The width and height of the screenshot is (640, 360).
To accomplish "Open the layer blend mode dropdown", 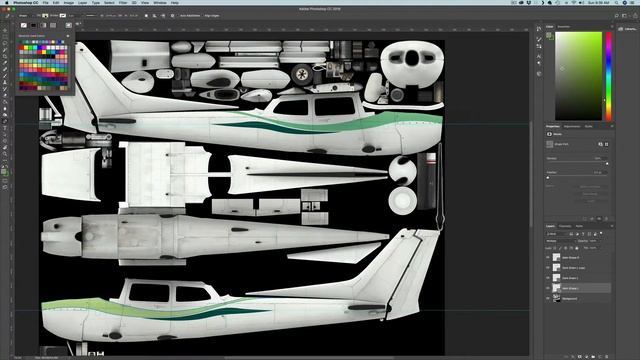I will (562, 241).
